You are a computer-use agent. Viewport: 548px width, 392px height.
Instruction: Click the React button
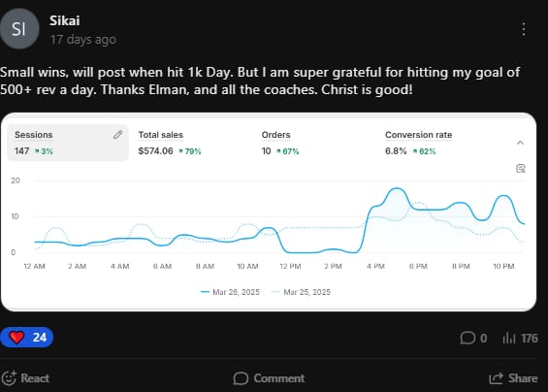point(25,378)
